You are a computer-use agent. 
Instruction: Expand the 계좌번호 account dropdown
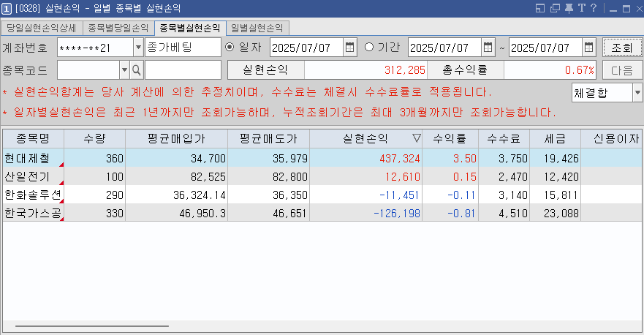pos(139,48)
